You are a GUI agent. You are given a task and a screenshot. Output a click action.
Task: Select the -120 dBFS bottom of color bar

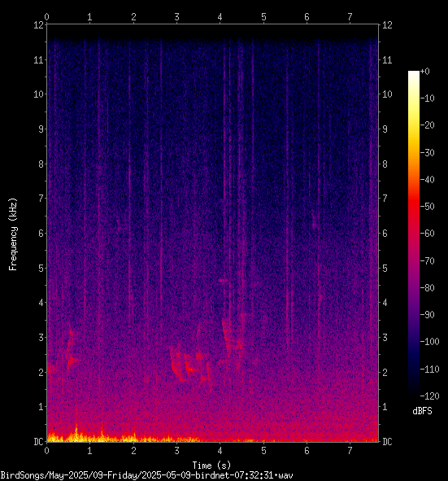coord(414,391)
